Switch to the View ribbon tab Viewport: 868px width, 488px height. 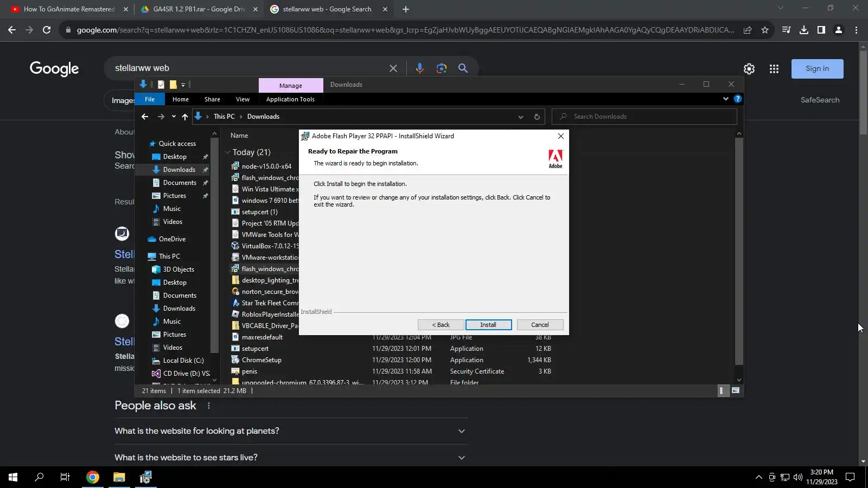coord(242,99)
